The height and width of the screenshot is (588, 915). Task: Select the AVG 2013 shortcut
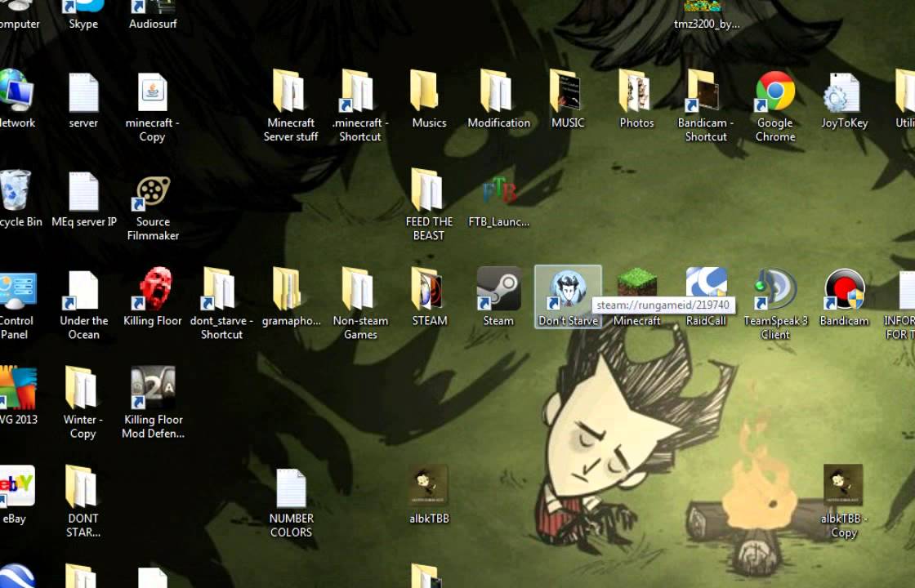[17, 395]
